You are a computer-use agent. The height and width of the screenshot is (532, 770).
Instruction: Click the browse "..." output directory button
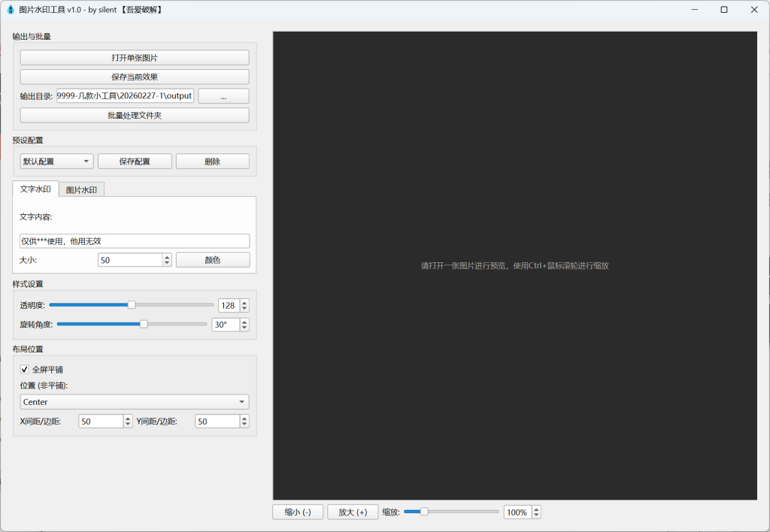pos(223,95)
